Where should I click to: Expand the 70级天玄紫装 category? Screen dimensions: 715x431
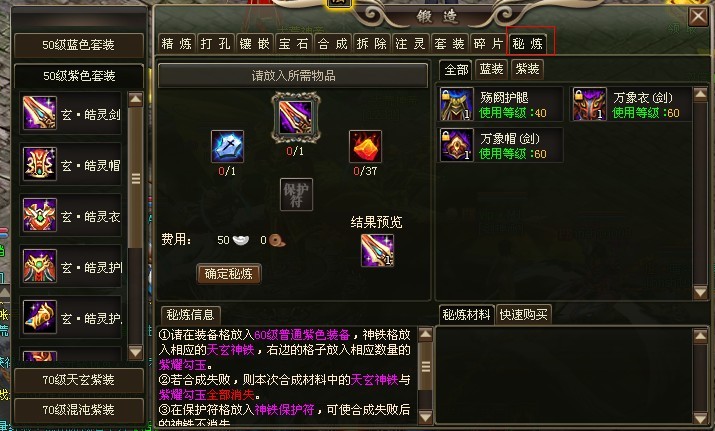point(78,380)
